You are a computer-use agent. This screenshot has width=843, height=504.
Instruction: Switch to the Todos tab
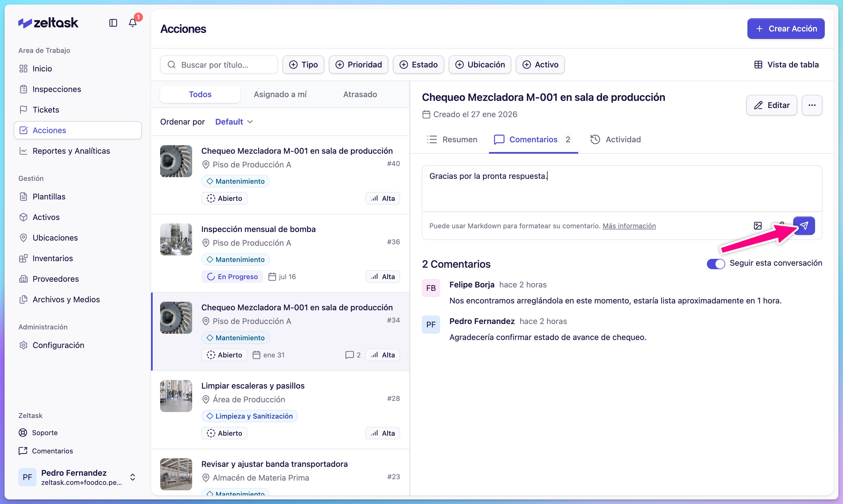200,94
